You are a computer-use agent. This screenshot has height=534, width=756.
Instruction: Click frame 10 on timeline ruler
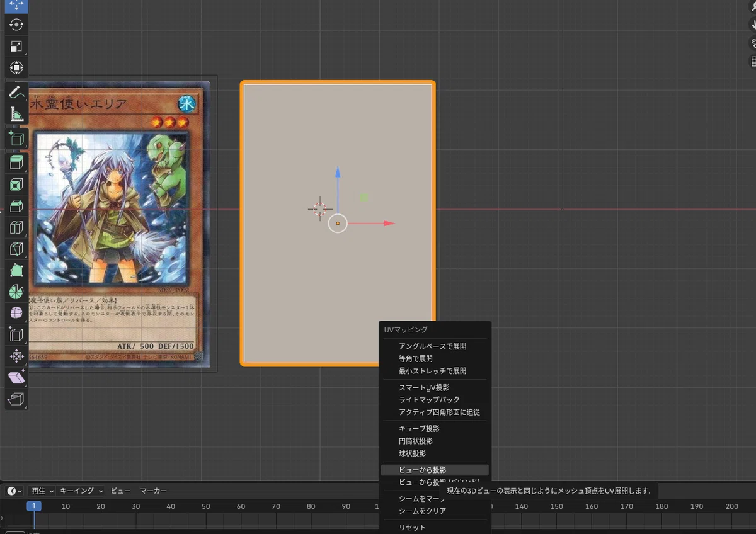pyautogui.click(x=66, y=506)
